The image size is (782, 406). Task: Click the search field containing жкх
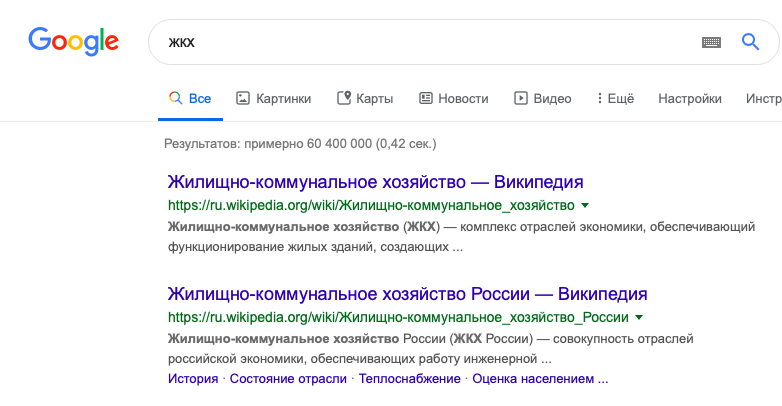pyautogui.click(x=420, y=42)
